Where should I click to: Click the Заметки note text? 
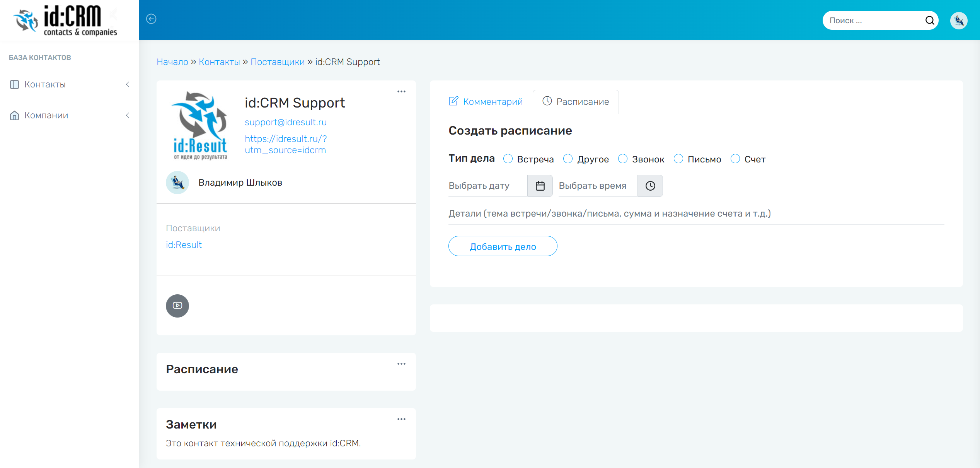[263, 443]
